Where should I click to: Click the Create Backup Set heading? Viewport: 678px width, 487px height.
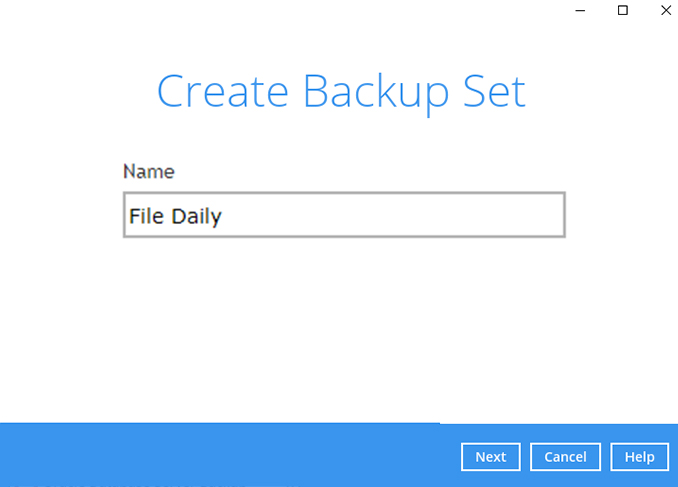click(x=341, y=92)
